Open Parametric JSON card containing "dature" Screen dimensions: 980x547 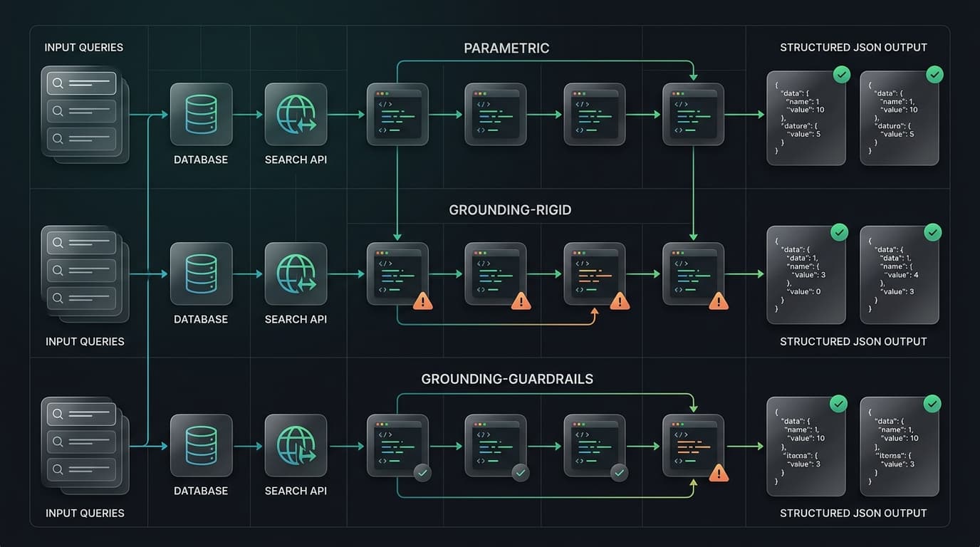click(806, 118)
